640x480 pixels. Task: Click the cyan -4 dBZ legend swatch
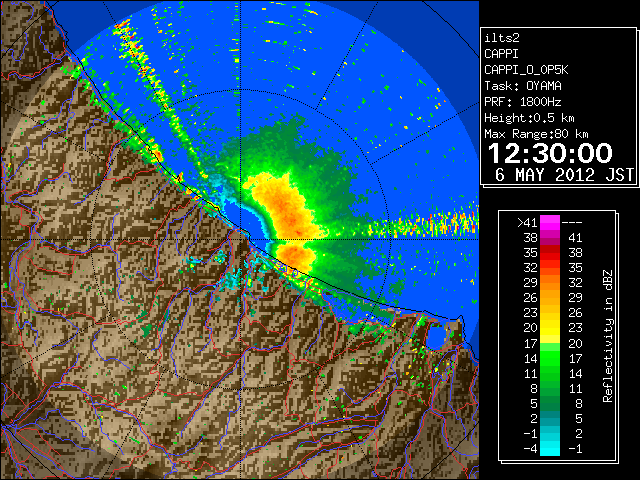tap(550, 449)
